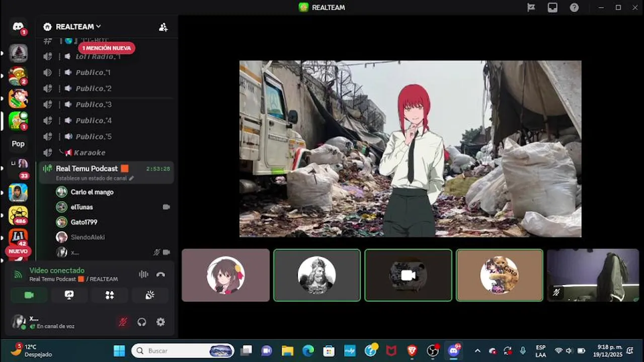The height and width of the screenshot is (362, 644).
Task: Select user Gato1799 in voice list
Action: tap(84, 222)
